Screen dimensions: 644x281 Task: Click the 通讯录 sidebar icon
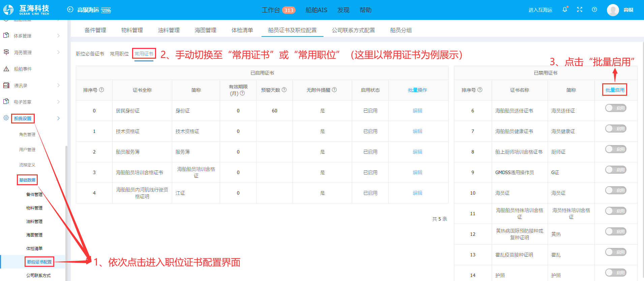point(6,85)
